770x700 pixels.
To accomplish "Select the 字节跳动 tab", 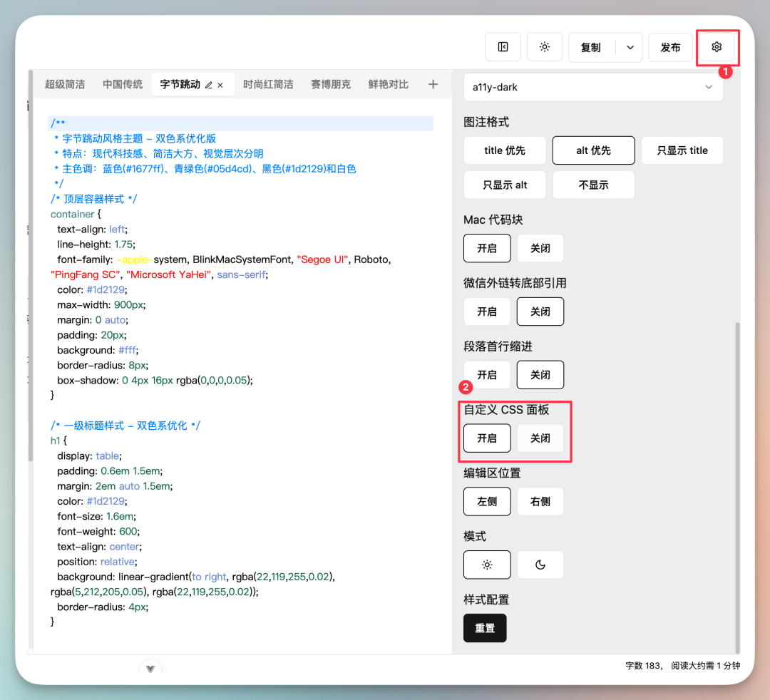I will (x=180, y=84).
